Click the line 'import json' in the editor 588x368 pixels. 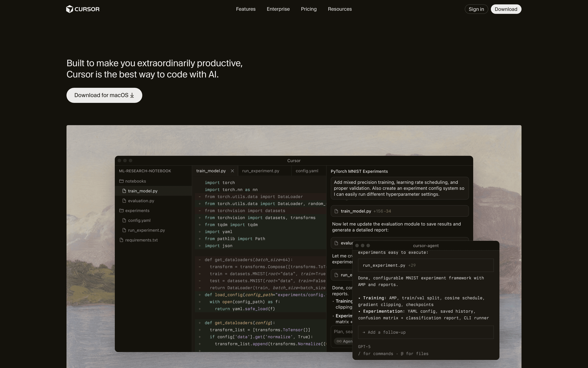tap(218, 246)
